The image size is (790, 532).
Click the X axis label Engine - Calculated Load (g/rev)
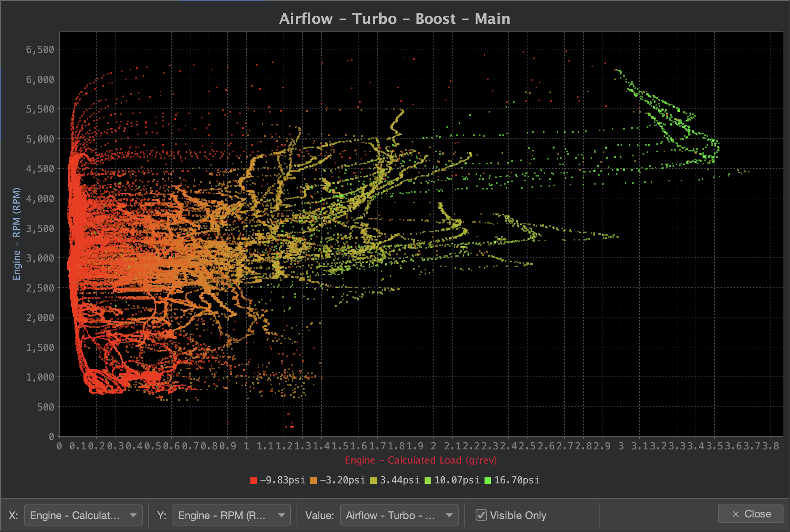click(421, 460)
